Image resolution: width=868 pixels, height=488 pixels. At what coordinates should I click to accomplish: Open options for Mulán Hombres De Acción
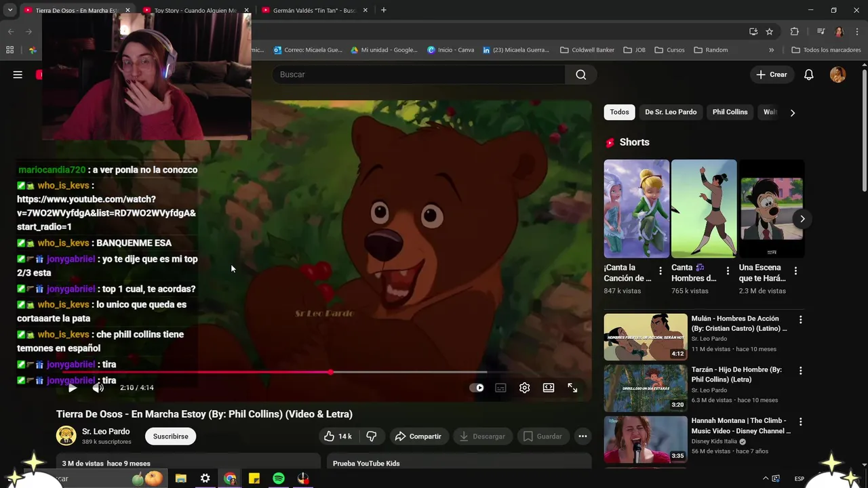point(800,320)
